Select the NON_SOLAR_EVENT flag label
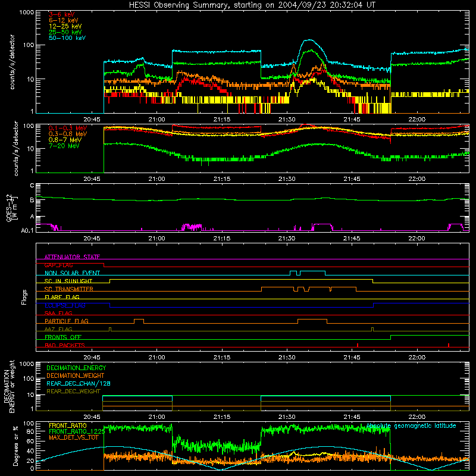Viewport: 476px width, 476px height. pyautogui.click(x=72, y=273)
